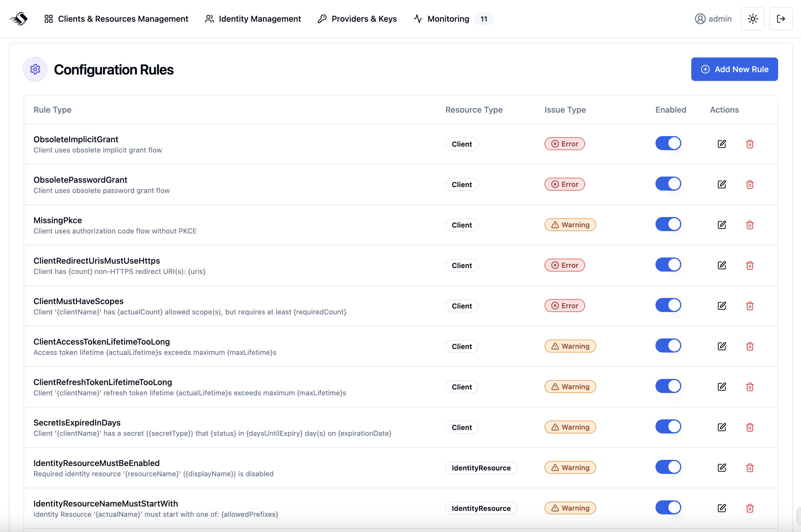Delete the SecretIsExpiredInDays rule
This screenshot has height=532, width=801.
(x=750, y=427)
